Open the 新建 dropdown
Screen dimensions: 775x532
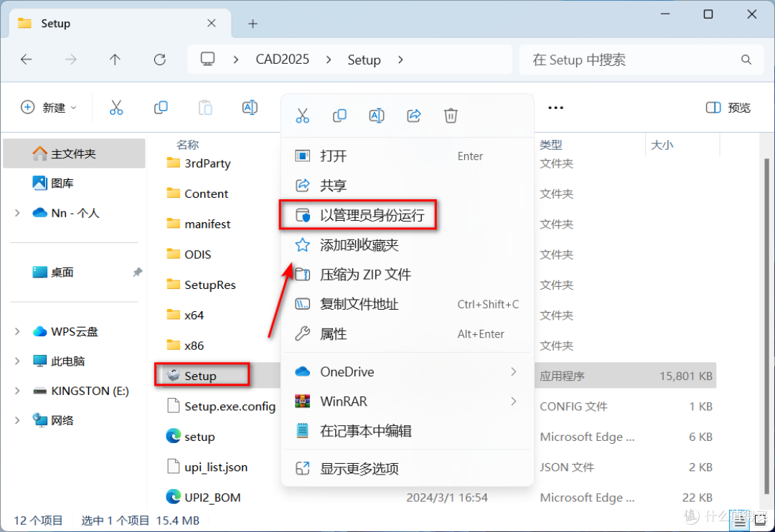pos(49,108)
